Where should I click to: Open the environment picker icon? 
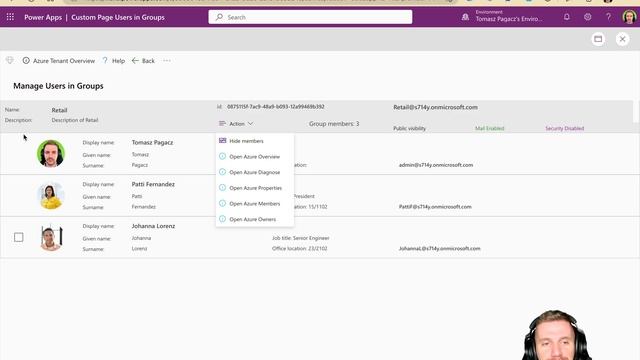[x=465, y=17]
